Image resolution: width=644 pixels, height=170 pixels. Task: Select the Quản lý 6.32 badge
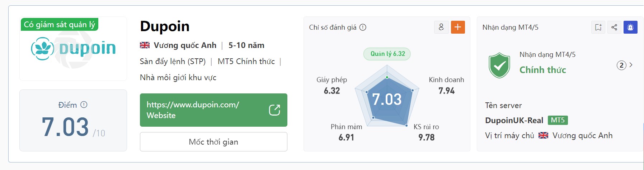point(387,54)
